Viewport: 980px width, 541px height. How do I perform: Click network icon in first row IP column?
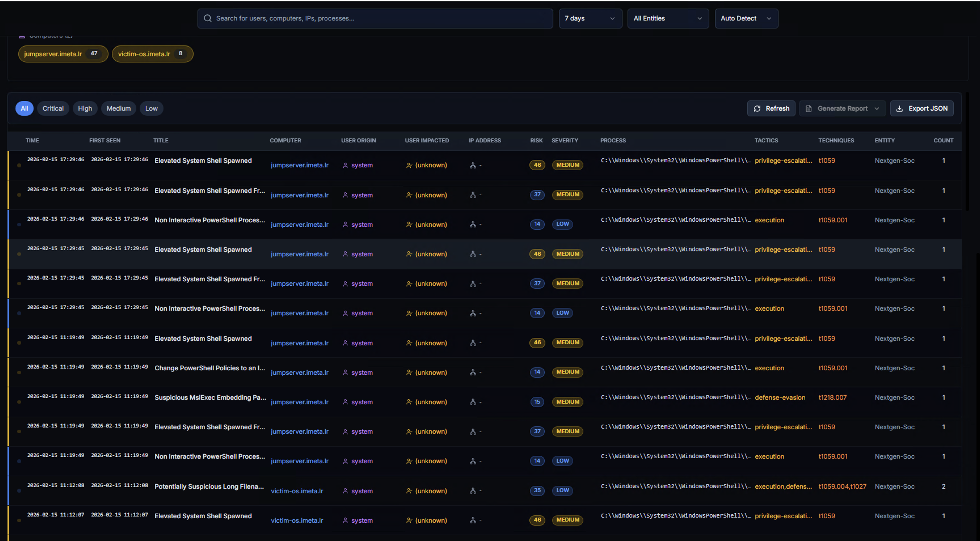point(472,165)
